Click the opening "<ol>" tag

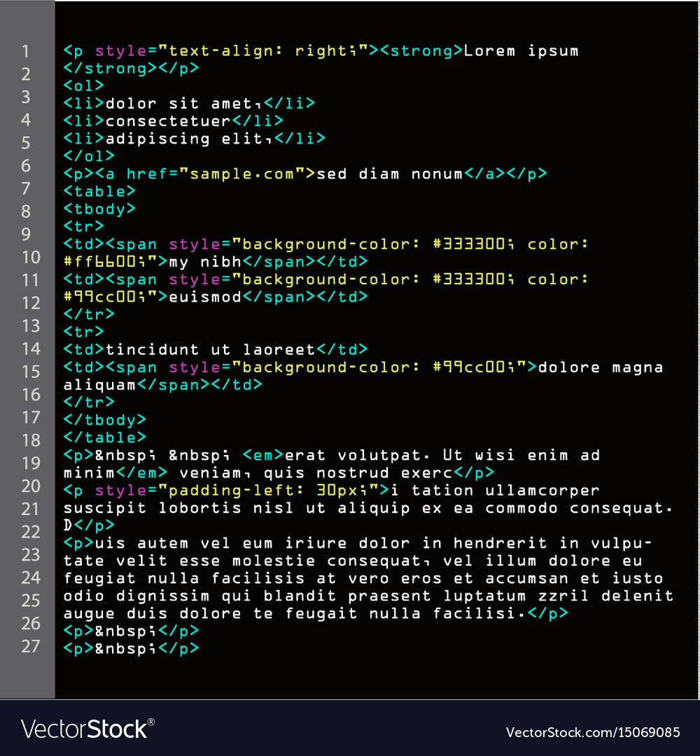(x=84, y=86)
